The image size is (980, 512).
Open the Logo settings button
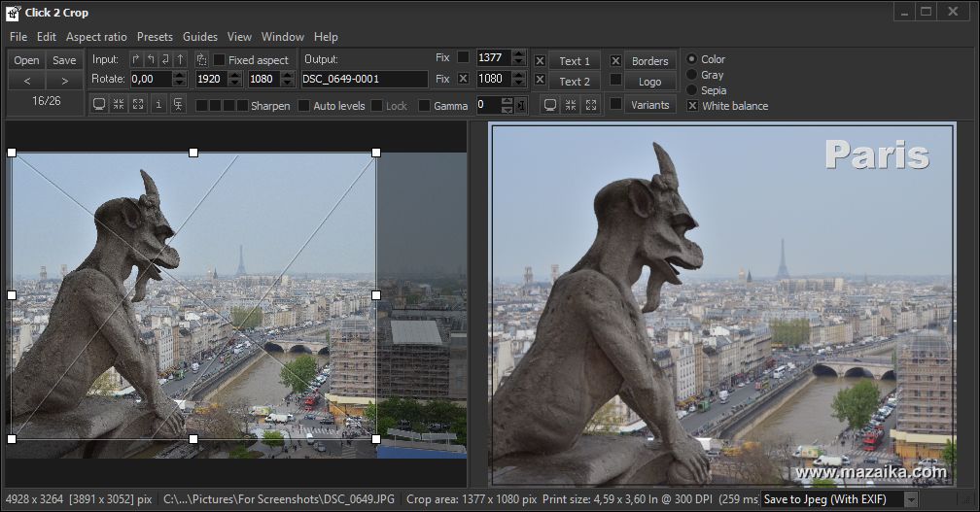(x=650, y=82)
